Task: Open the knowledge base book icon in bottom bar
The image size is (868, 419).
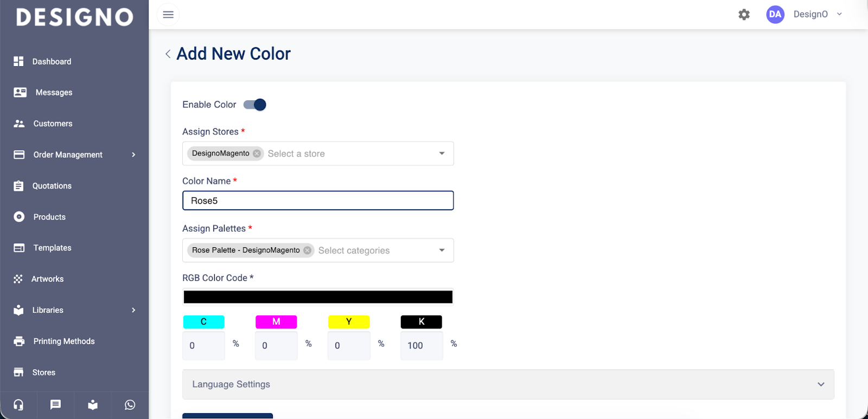Action: [93, 405]
